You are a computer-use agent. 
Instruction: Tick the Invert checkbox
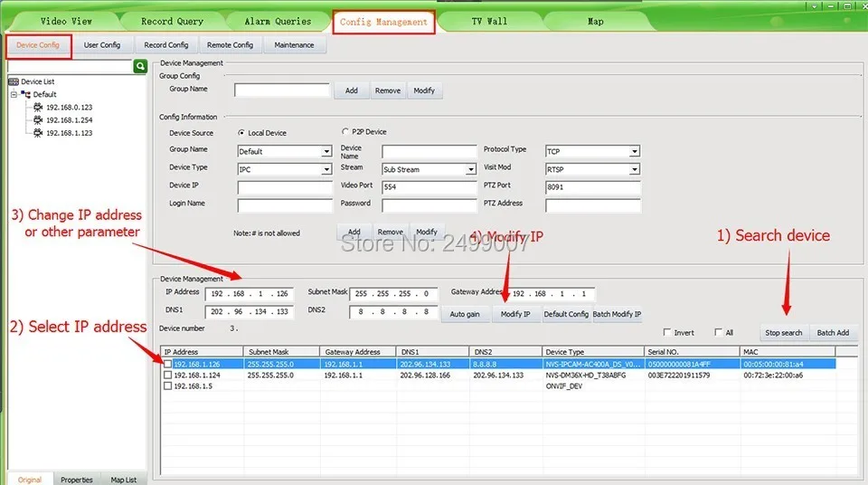pyautogui.click(x=667, y=333)
